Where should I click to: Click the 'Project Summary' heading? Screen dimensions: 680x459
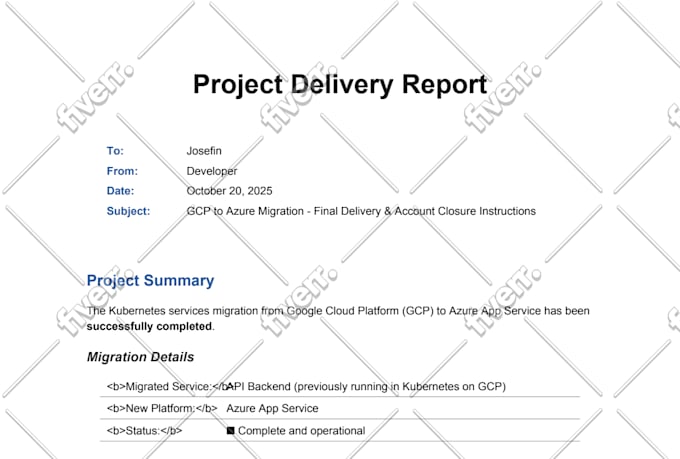click(x=150, y=281)
